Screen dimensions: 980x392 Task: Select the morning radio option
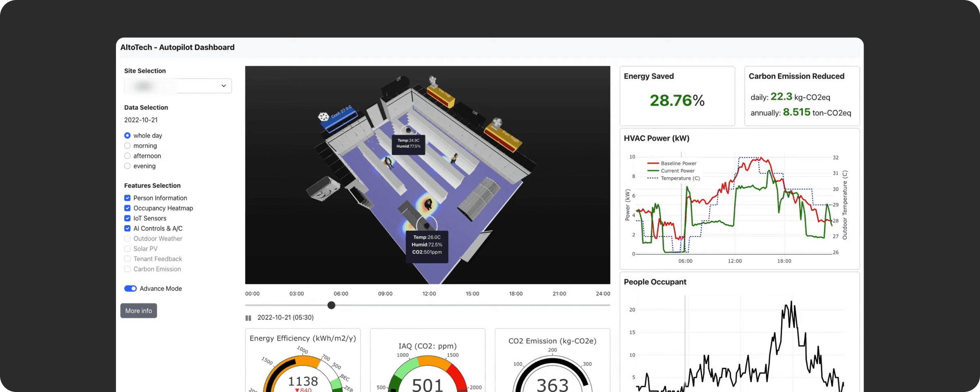127,146
